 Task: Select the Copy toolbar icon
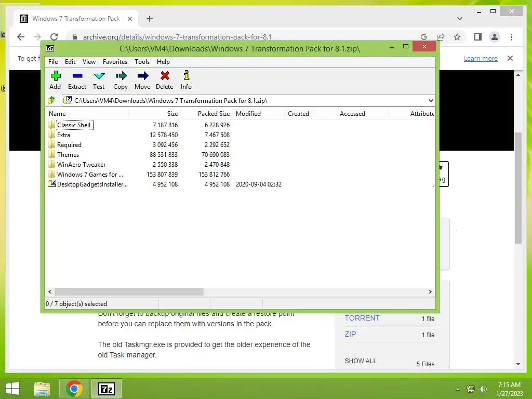[x=121, y=76]
